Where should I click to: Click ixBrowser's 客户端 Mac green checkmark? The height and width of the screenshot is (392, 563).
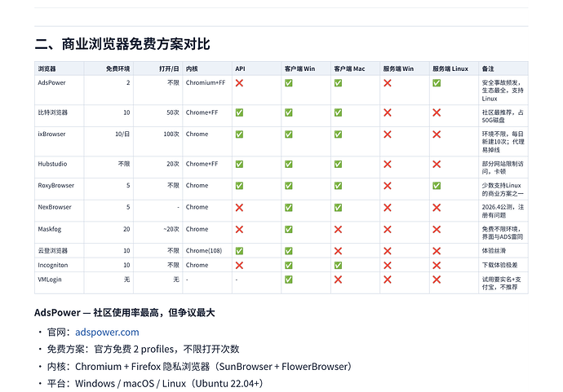pos(338,134)
